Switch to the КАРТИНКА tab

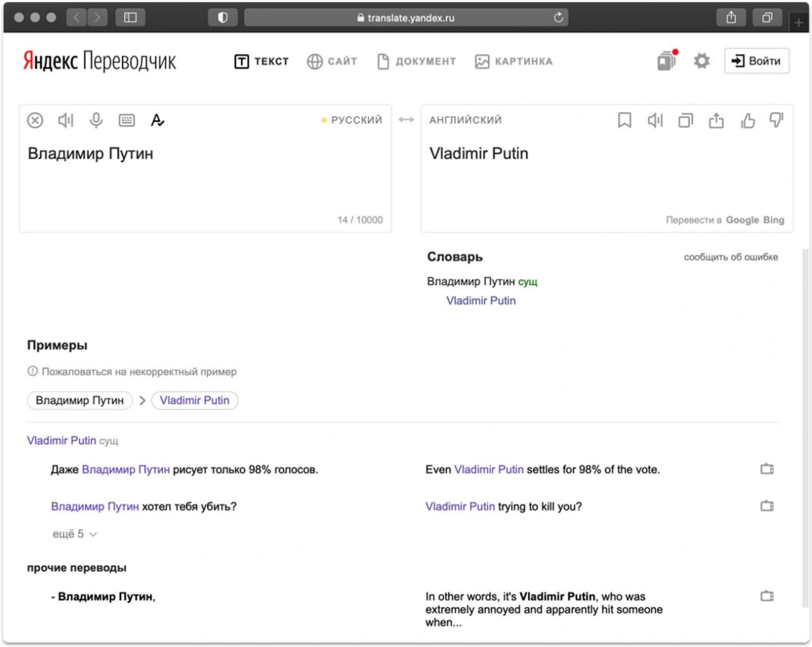click(x=514, y=62)
